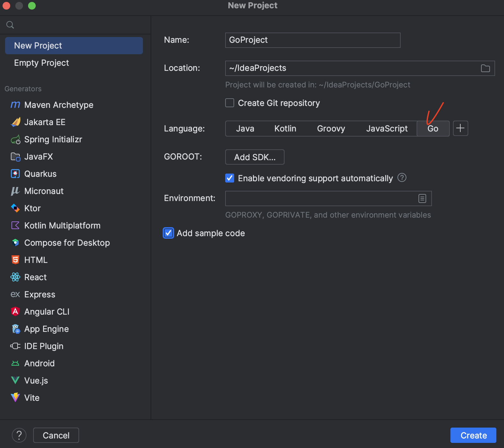This screenshot has width=504, height=448.
Task: Open vendoring support help tooltip icon
Action: click(x=402, y=178)
